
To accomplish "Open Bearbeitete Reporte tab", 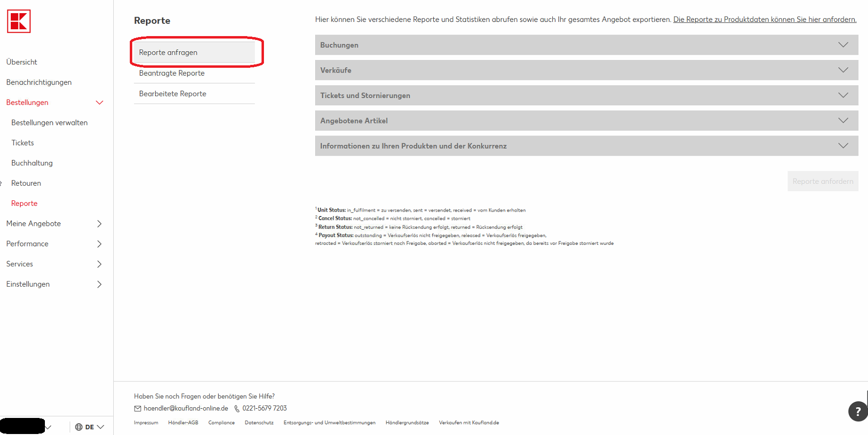I will click(x=173, y=94).
